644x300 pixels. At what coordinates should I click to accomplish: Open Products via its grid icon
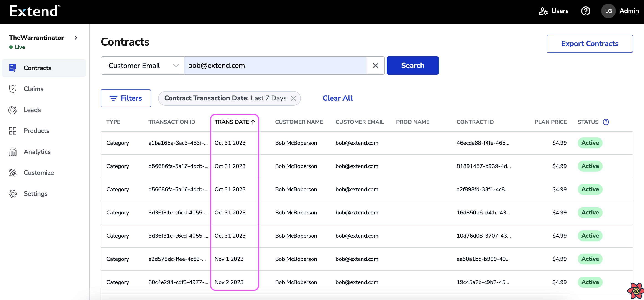pyautogui.click(x=13, y=131)
